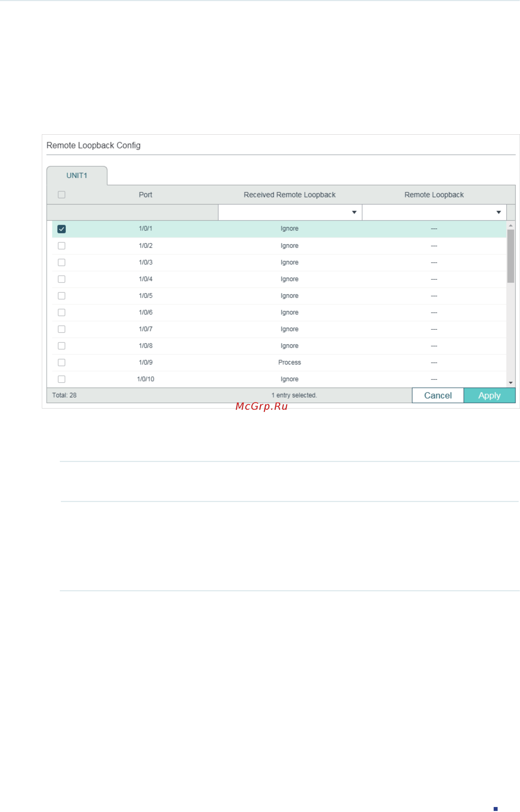The image size is (520, 812).
Task: Check the checkbox for port 1/0/8
Action: click(x=61, y=346)
